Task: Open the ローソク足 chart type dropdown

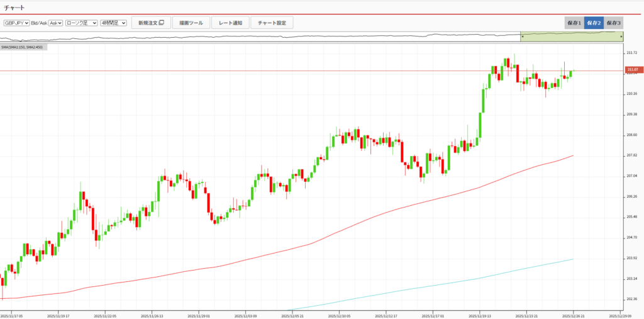Action: [x=82, y=23]
